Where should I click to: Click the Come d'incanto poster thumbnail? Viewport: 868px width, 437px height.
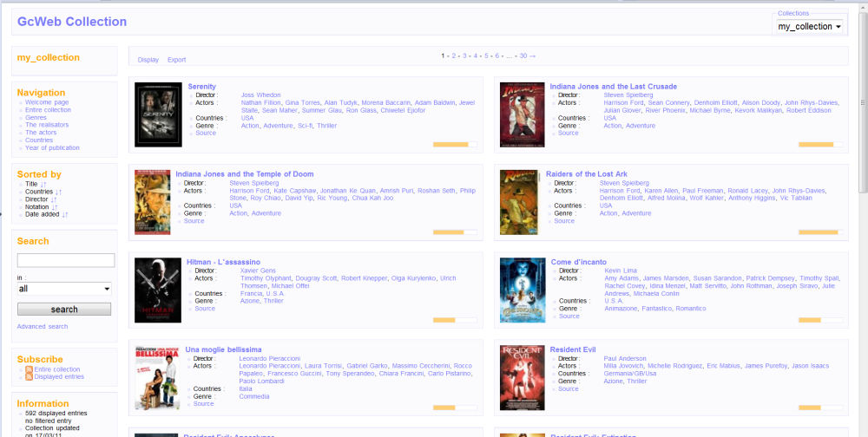pyautogui.click(x=523, y=290)
